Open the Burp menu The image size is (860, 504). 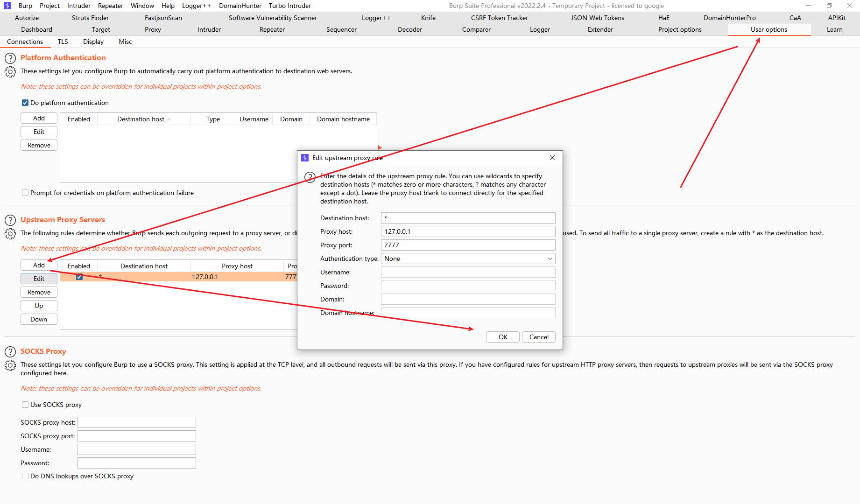click(x=25, y=6)
